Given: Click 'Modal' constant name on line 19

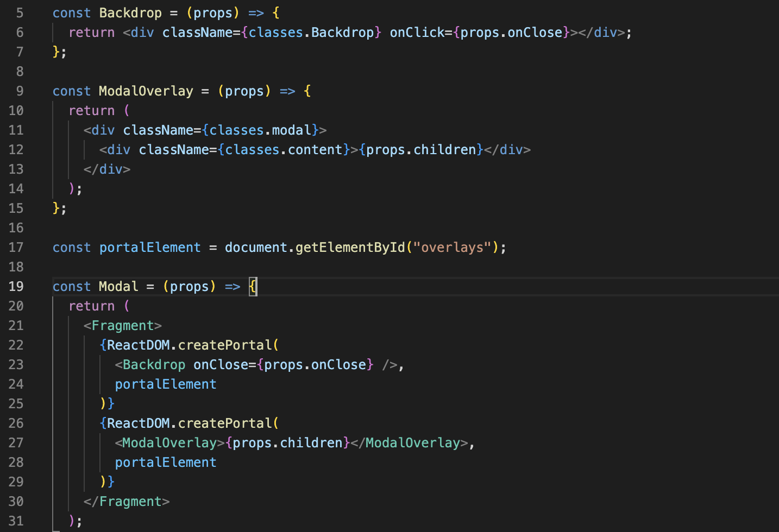Looking at the screenshot, I should 118,287.
